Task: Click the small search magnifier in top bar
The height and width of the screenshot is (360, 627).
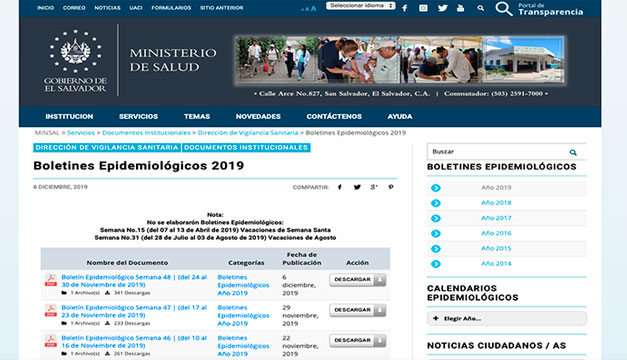Action: click(x=481, y=8)
